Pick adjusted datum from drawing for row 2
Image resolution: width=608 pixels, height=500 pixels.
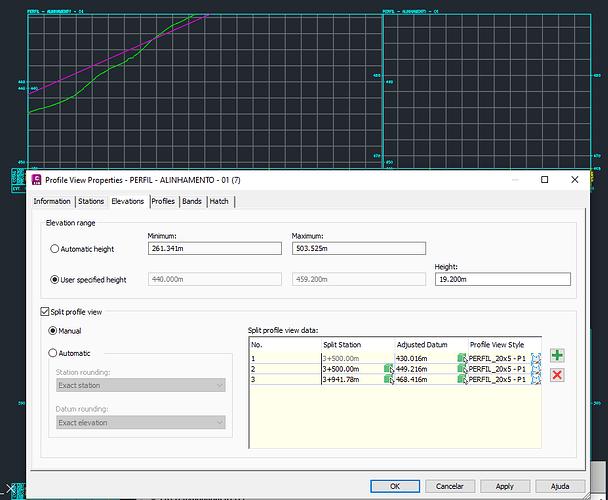point(462,368)
